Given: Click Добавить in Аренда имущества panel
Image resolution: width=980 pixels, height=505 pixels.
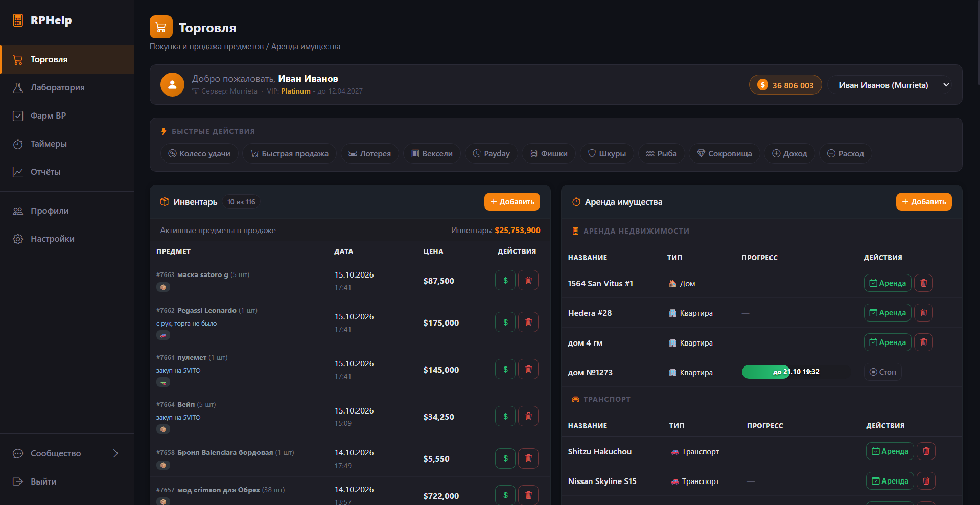Looking at the screenshot, I should pyautogui.click(x=924, y=201).
